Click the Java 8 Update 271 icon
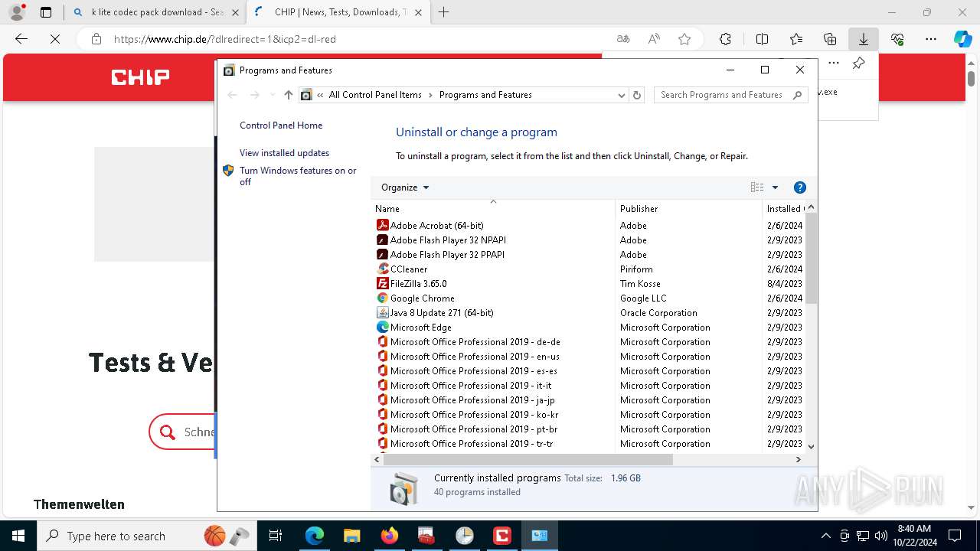Image resolution: width=980 pixels, height=551 pixels. pyautogui.click(x=383, y=312)
